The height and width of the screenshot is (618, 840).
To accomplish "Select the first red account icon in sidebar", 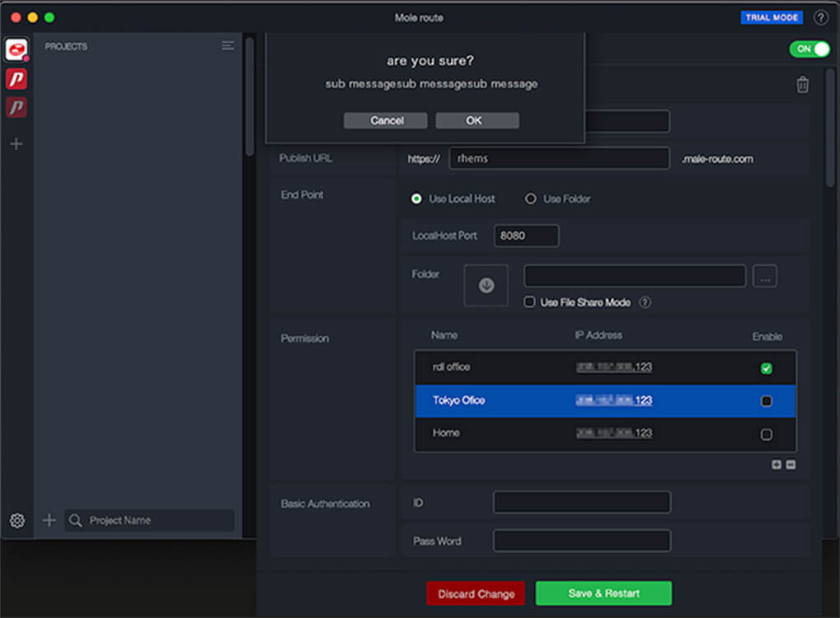I will click(x=16, y=50).
